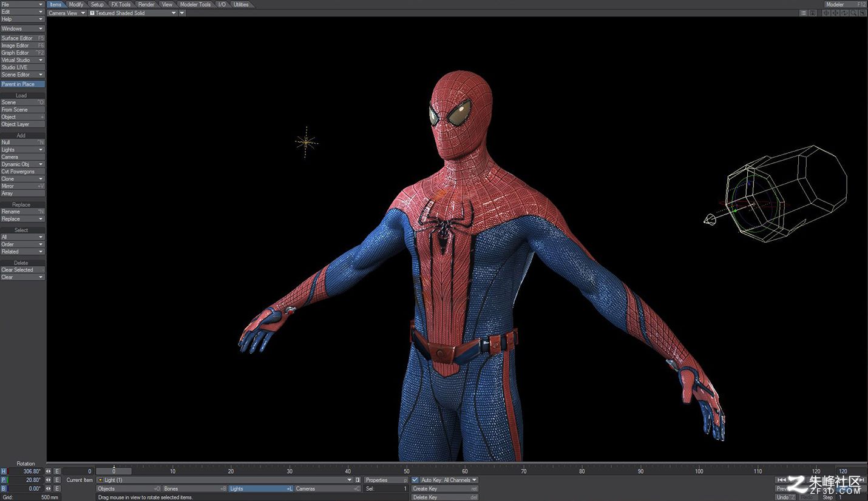Click the H channel button
This screenshot has width=868, height=501.
point(4,471)
